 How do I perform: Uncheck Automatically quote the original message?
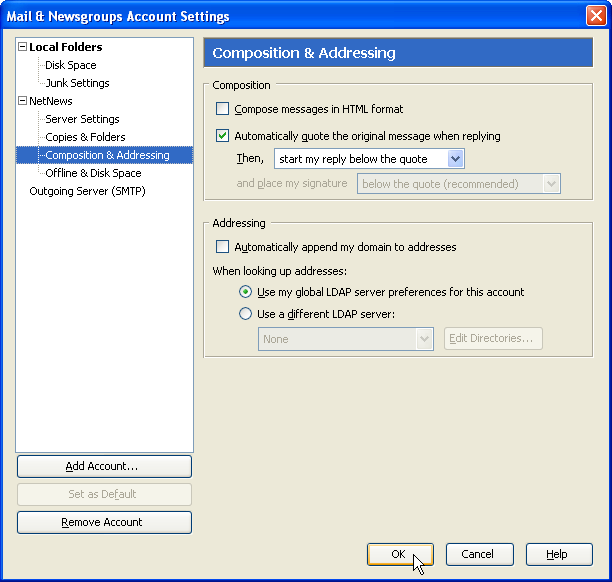pyautogui.click(x=222, y=136)
